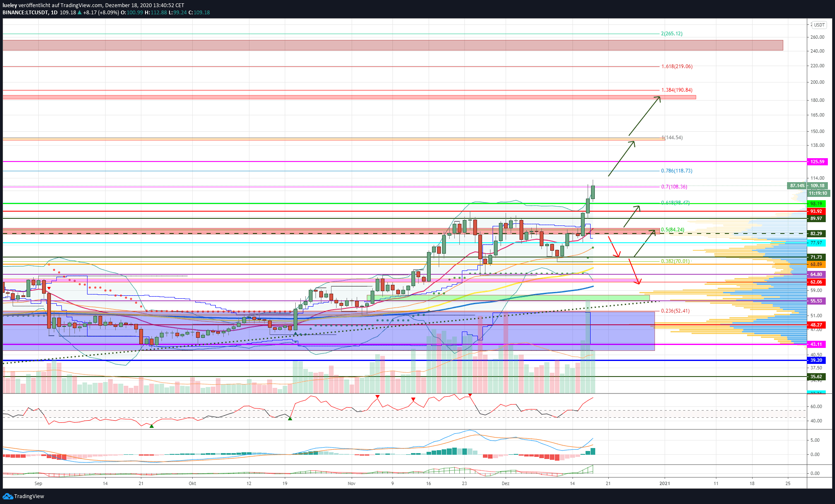Click the green RSI buy triangle near Okt 19
835x504 pixels.
[290, 419]
